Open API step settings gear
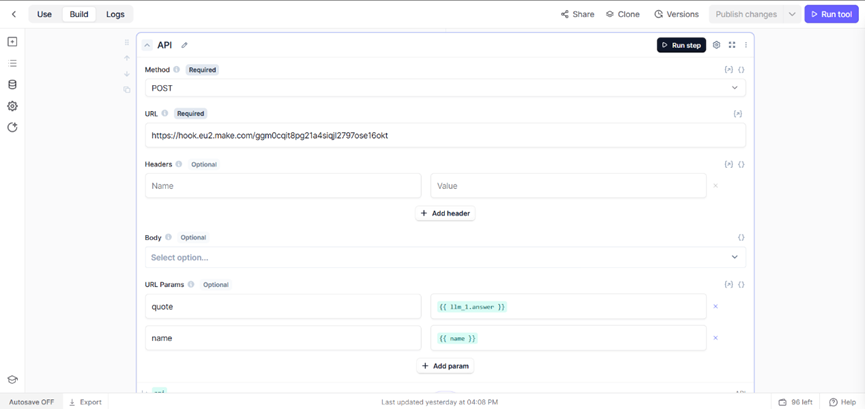 point(717,45)
